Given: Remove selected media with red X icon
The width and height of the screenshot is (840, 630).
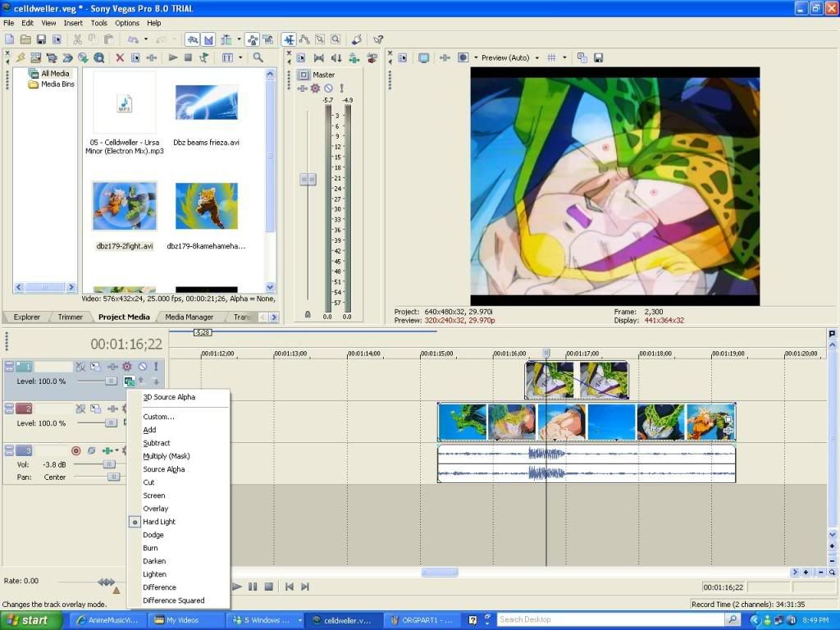Looking at the screenshot, I should click(120, 57).
